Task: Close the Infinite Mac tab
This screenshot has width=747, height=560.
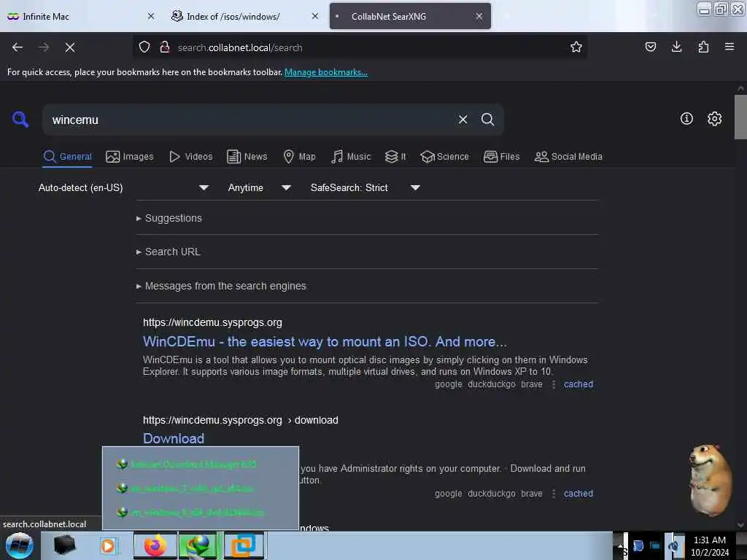Action: (x=151, y=16)
